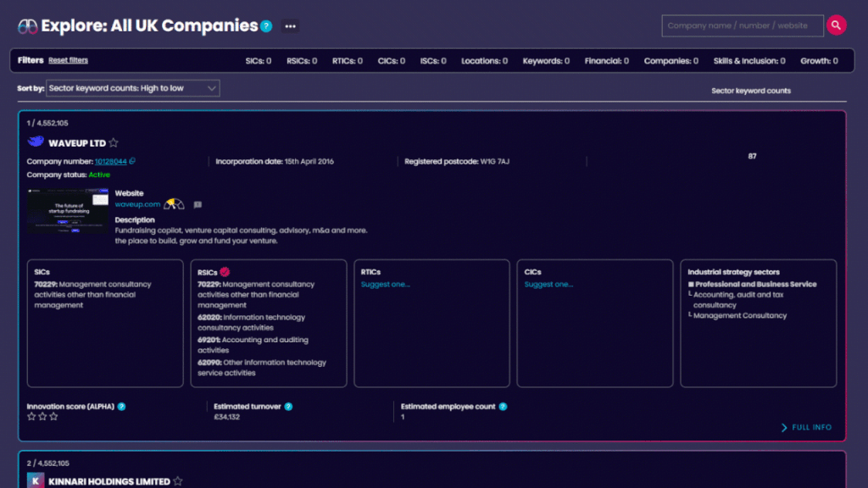Open the Financial filter menu

(607, 61)
